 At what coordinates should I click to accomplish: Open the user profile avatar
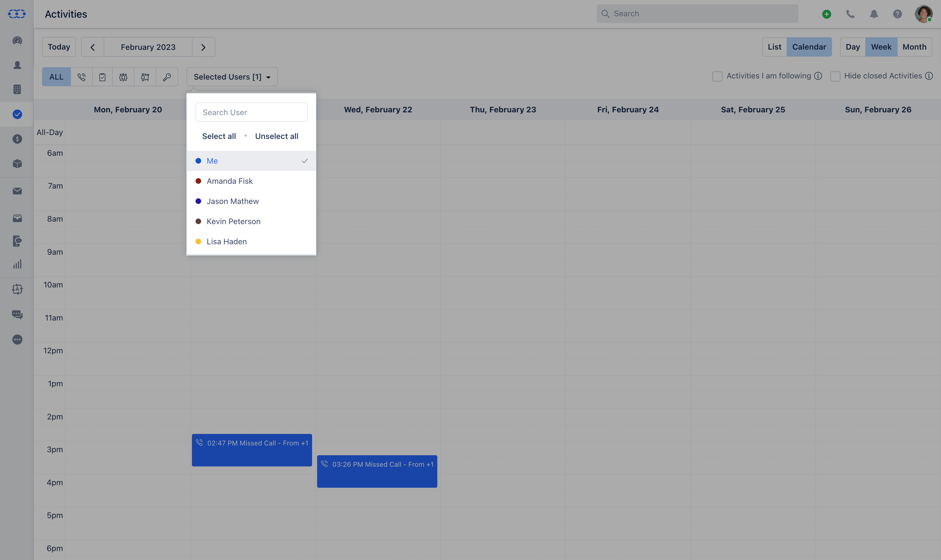click(923, 14)
